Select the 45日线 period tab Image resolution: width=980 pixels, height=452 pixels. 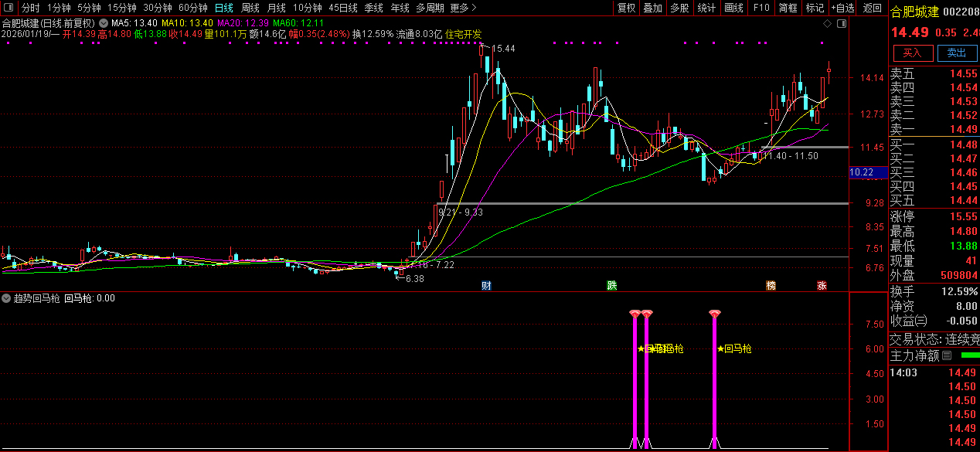(x=343, y=8)
